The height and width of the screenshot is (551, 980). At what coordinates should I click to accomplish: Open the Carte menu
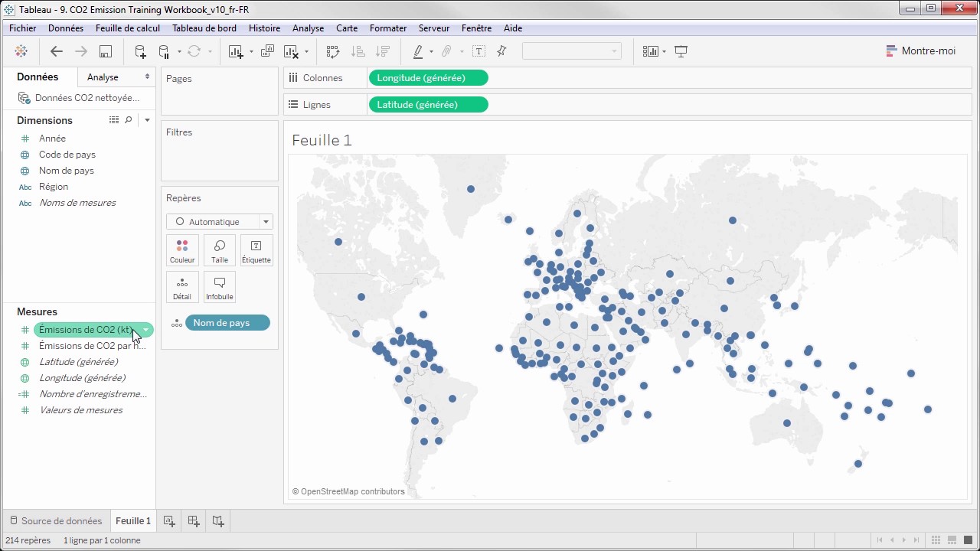click(x=347, y=28)
